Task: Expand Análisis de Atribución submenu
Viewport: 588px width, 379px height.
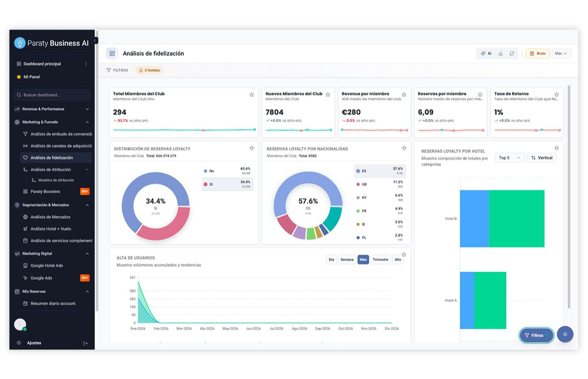Action: 87,170
